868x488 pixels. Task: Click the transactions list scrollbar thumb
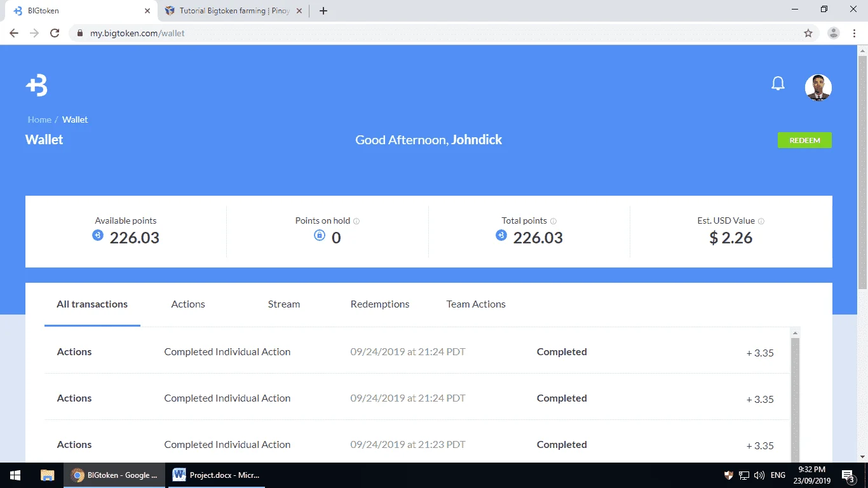coord(795,400)
